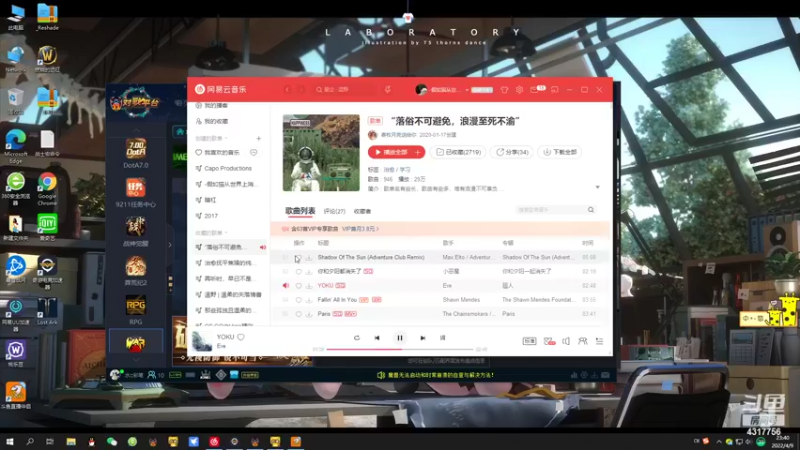This screenshot has height=450, width=800.
Task: Download the Fallin' All In You song
Action: pos(309,300)
